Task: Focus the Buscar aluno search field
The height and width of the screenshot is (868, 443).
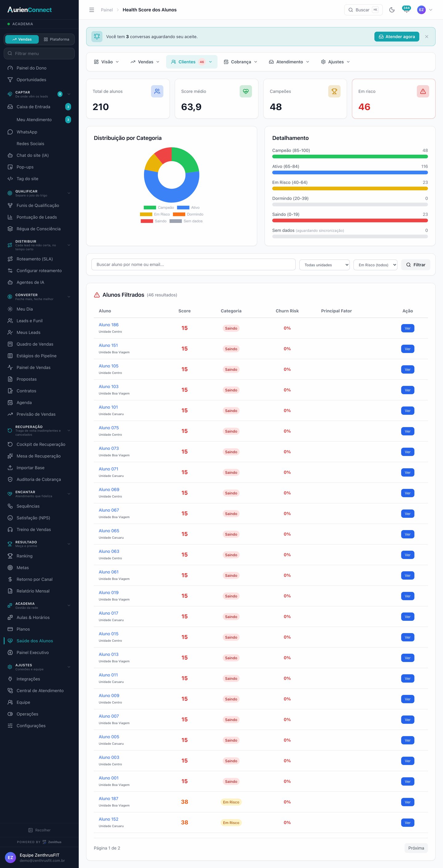Action: point(193,264)
